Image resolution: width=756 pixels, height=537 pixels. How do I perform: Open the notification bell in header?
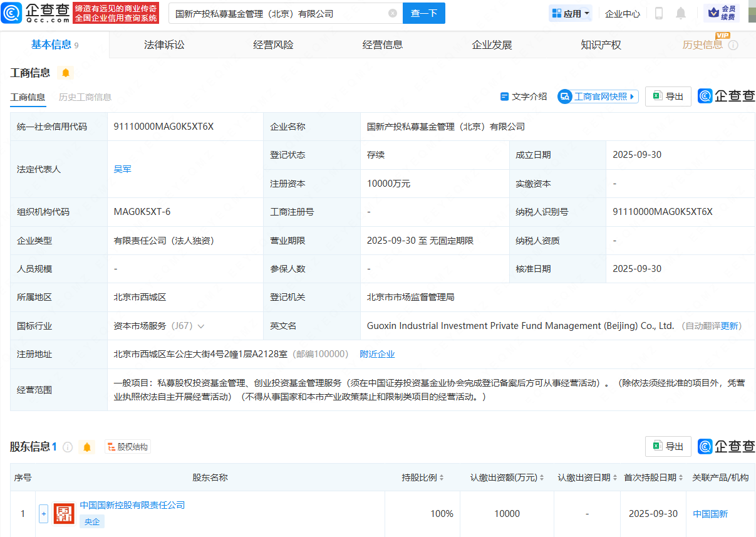(x=681, y=13)
